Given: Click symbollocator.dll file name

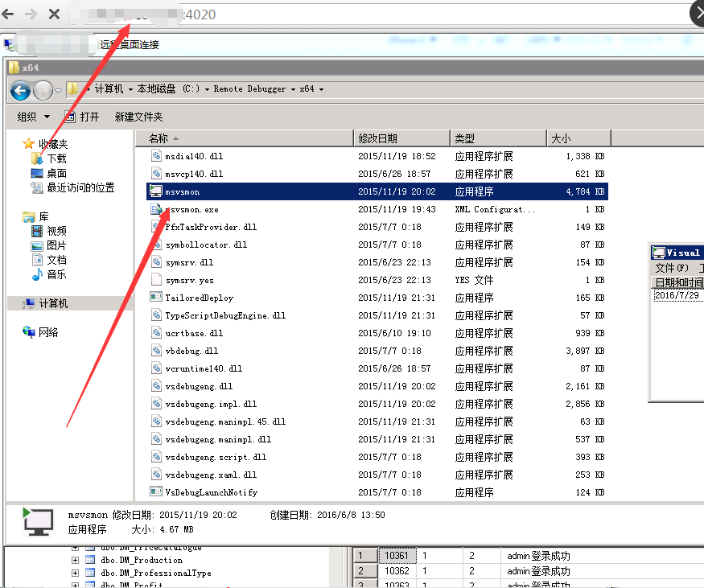Looking at the screenshot, I should point(206,245).
